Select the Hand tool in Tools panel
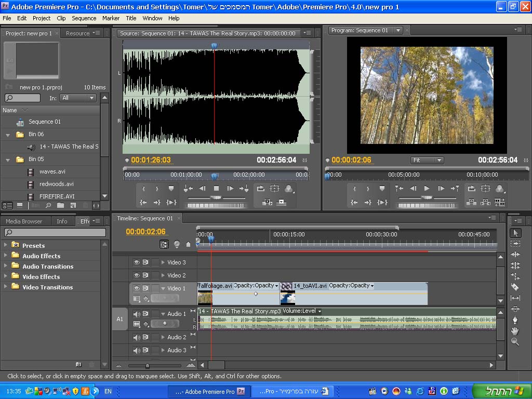Viewport: 532px width, 399px height. (515, 330)
